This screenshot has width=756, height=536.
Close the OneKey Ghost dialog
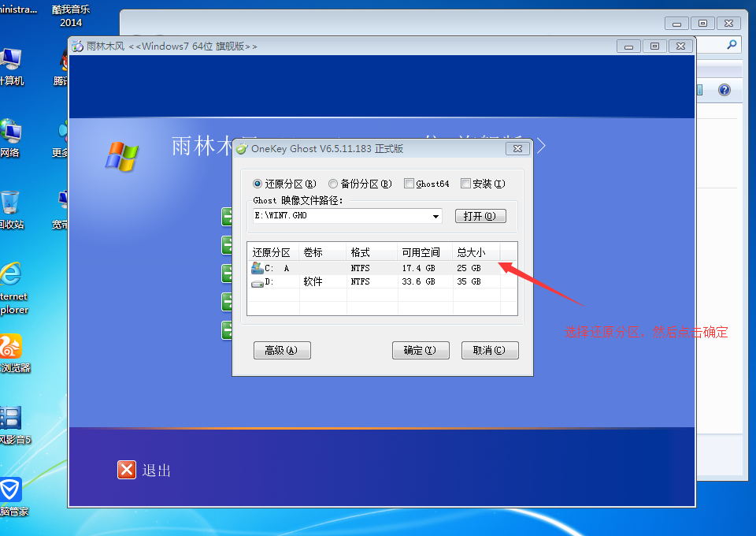pos(518,149)
